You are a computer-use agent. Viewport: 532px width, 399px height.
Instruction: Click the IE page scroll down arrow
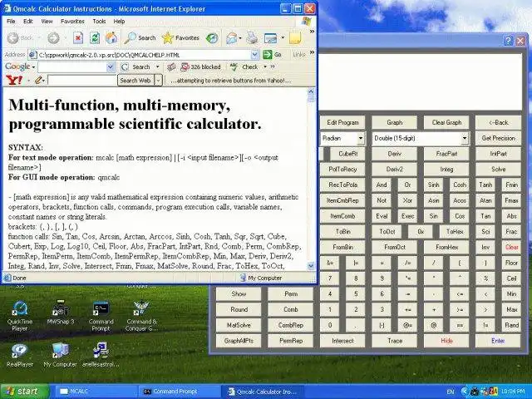coord(311,266)
